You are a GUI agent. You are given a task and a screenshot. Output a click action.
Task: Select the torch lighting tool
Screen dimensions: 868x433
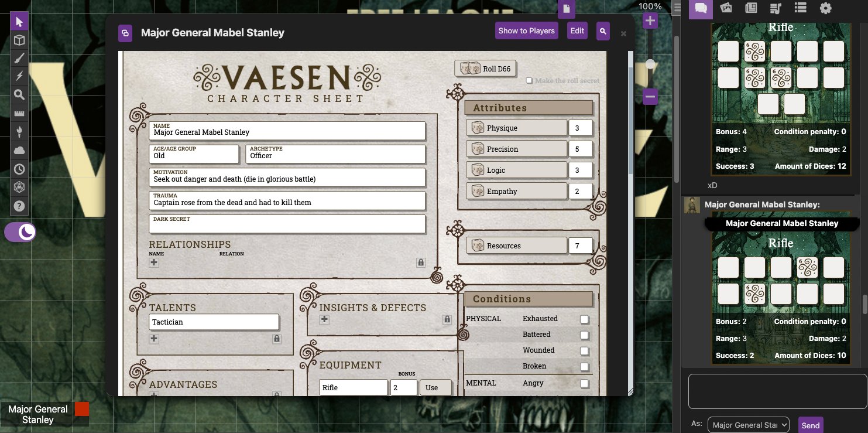point(19,131)
